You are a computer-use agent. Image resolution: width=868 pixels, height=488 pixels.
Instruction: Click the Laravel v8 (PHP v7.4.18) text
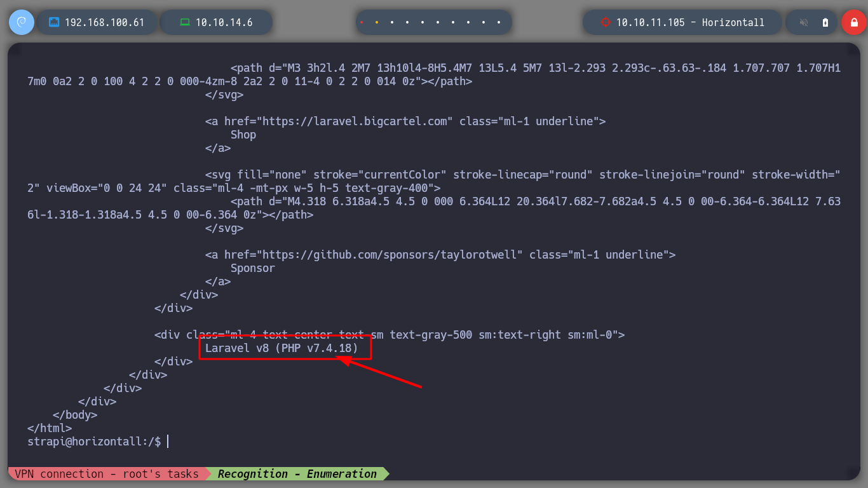[x=281, y=348]
